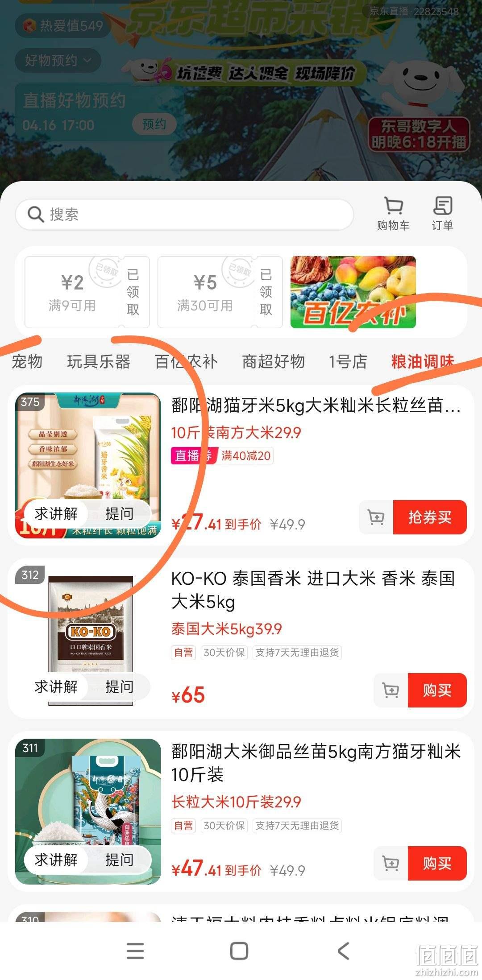This screenshot has width=482, height=980.
Task: Tap Android home square button
Action: (239, 951)
